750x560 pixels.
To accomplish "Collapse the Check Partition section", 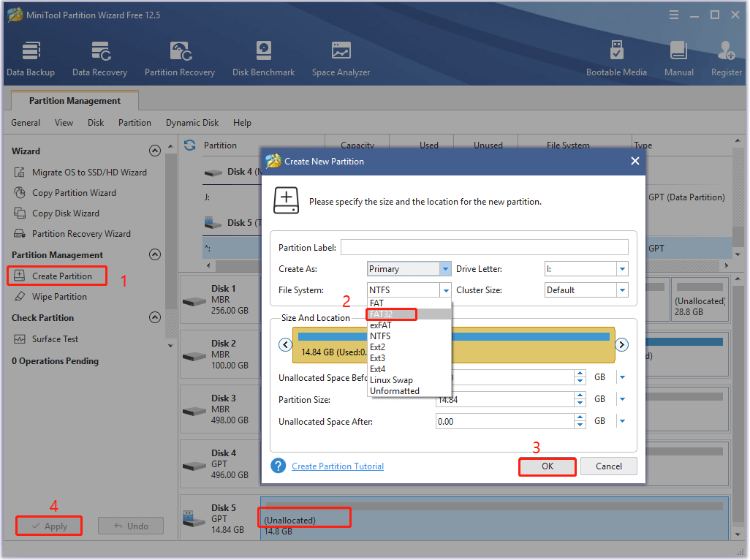I will pyautogui.click(x=154, y=317).
